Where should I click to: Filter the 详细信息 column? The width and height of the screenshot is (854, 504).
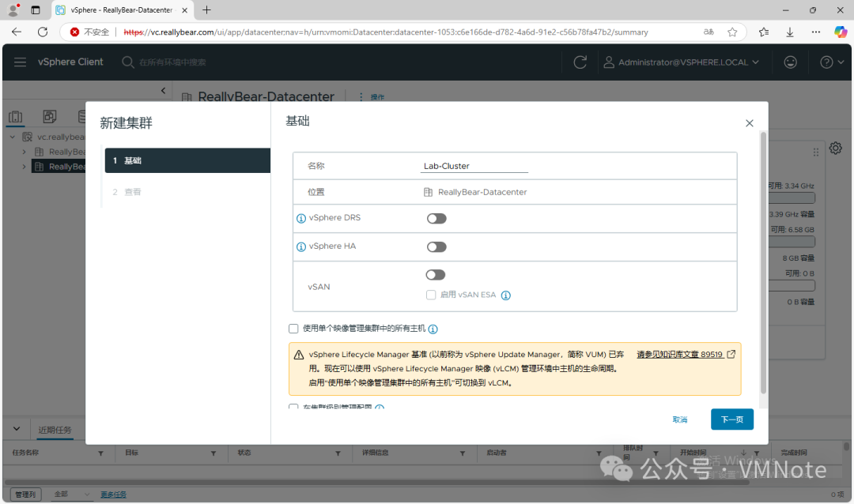463,453
